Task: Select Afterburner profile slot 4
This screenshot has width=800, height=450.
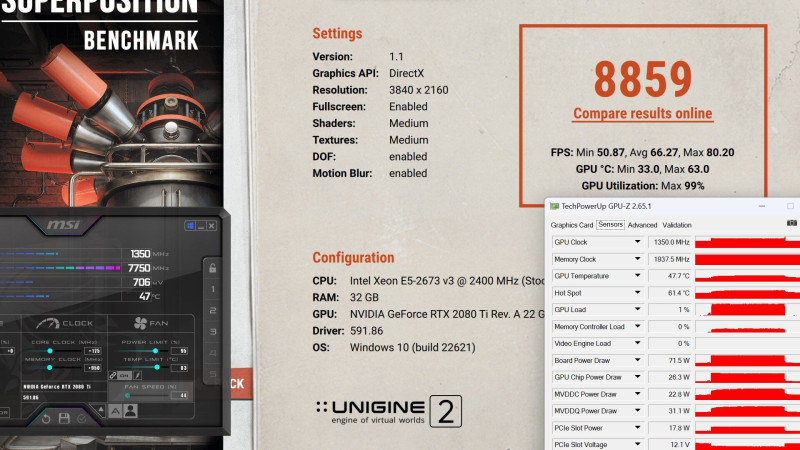Action: pyautogui.click(x=213, y=353)
